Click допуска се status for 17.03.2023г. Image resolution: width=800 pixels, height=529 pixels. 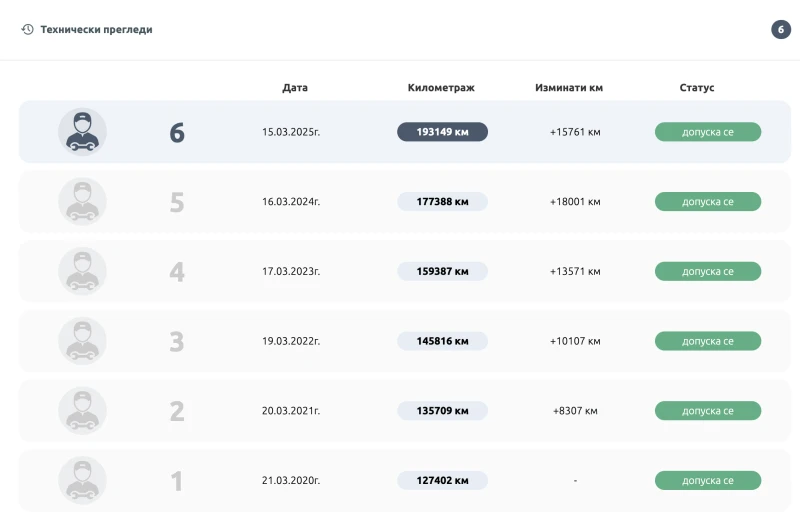click(707, 271)
